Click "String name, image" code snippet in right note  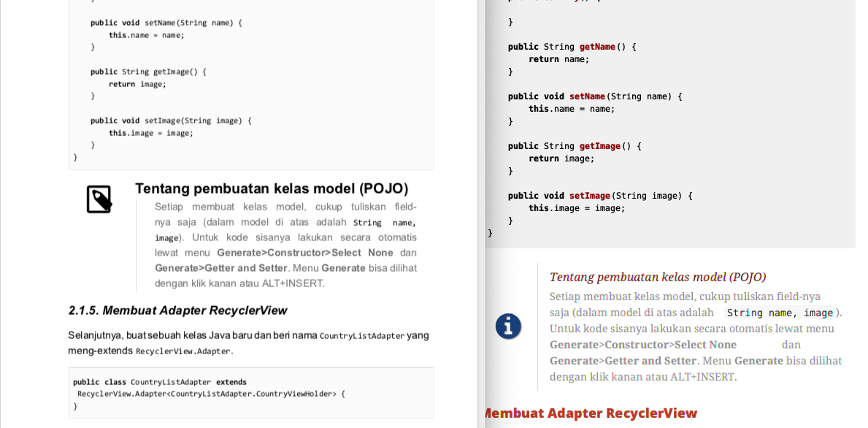tap(780, 313)
